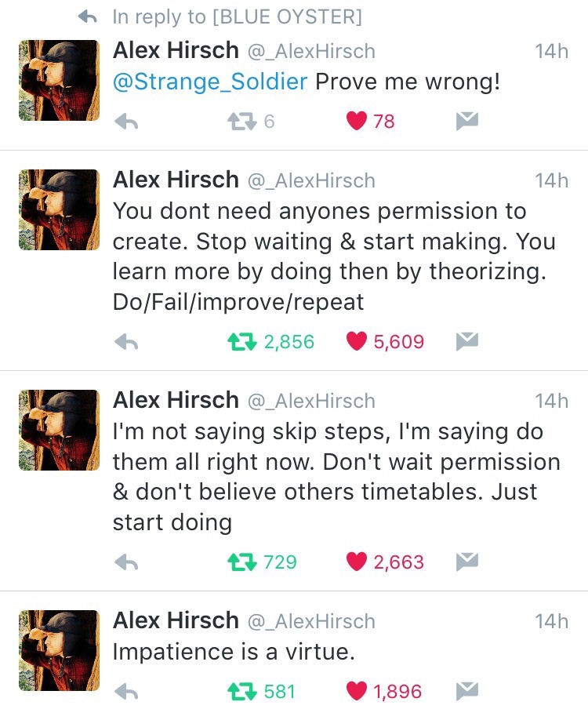Viewport: 588px width, 709px height.
Task: Share "Do/Fail/improve/repeat" tweet by direct message
Action: click(x=467, y=341)
